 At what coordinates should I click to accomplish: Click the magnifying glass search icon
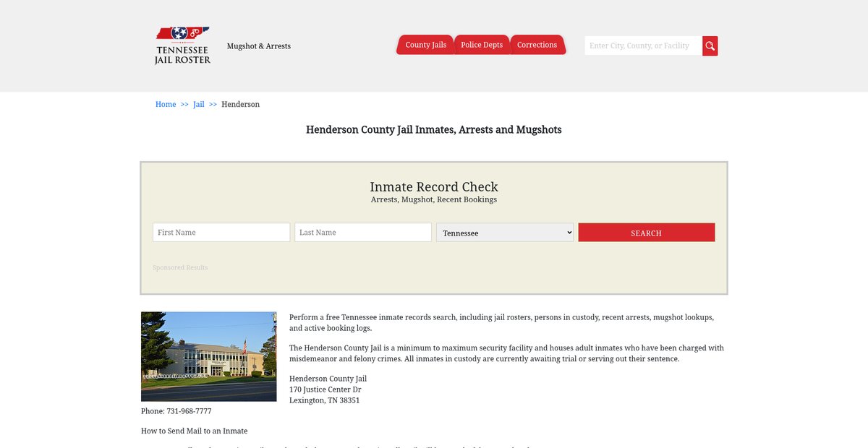click(x=710, y=46)
